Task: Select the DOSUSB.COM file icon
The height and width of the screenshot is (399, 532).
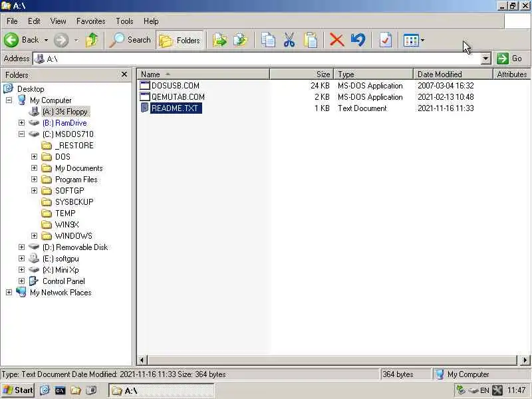Action: 145,86
